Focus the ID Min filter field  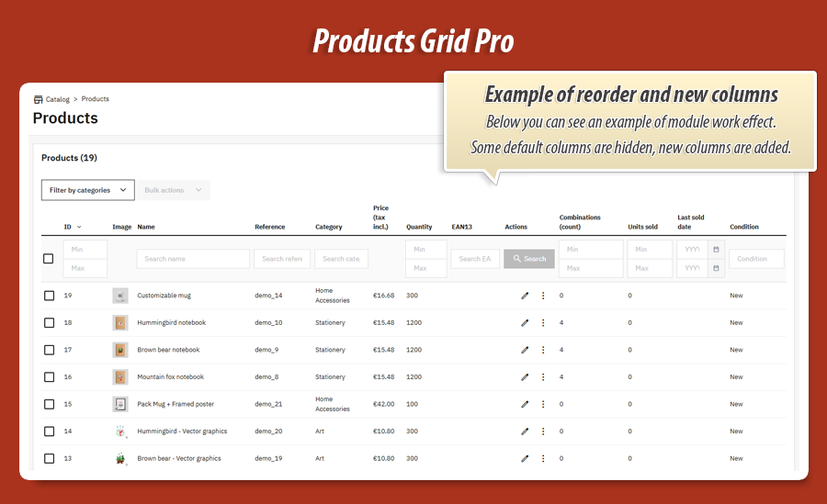point(85,250)
